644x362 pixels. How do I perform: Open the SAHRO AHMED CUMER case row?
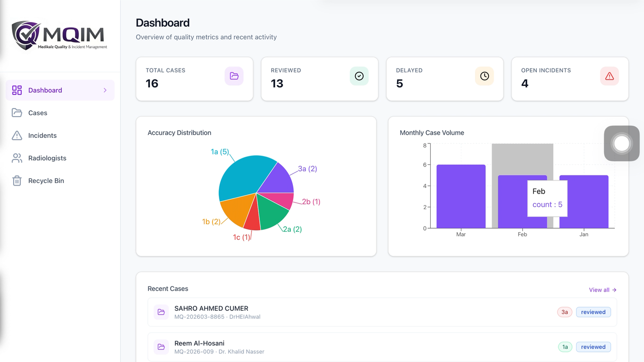(382, 312)
